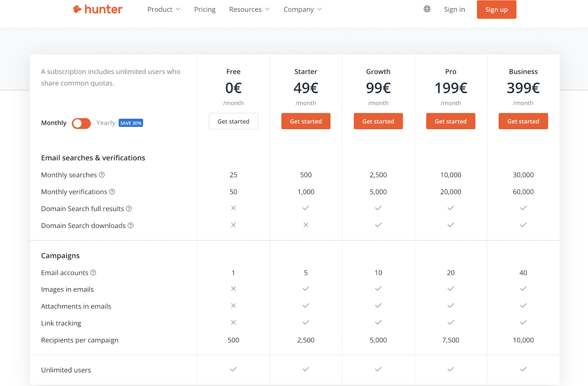The width and height of the screenshot is (588, 386).
Task: Click Get started for the Free plan
Action: (233, 121)
